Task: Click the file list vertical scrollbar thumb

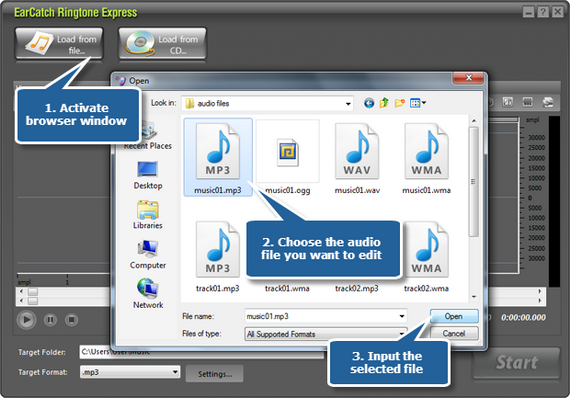Action: [473, 182]
